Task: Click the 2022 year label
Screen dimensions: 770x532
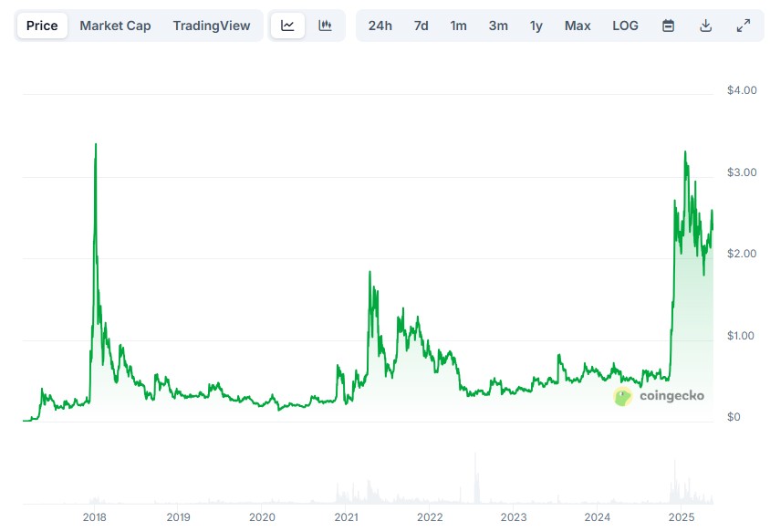Action: [430, 516]
